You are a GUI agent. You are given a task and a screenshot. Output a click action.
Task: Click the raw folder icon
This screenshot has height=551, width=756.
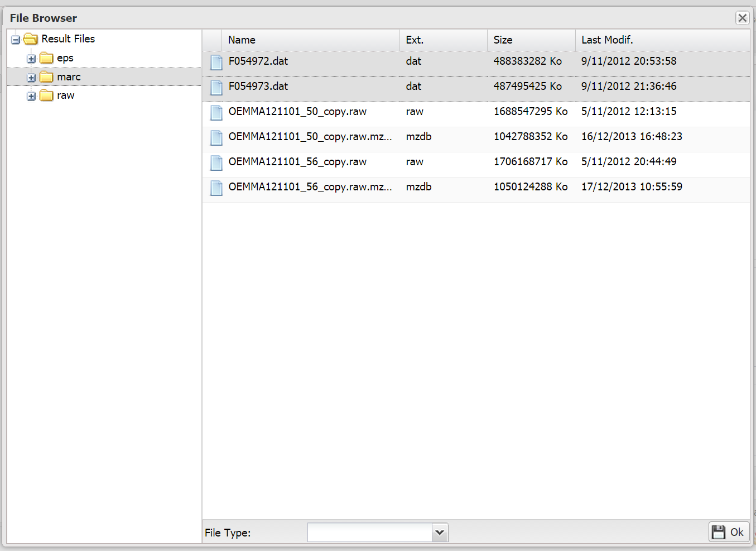tap(47, 96)
